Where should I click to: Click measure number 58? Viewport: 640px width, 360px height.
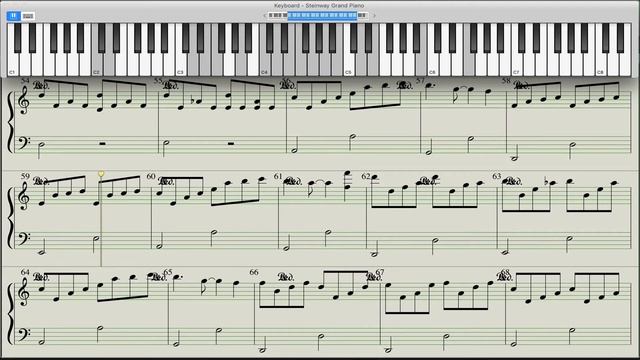click(506, 80)
